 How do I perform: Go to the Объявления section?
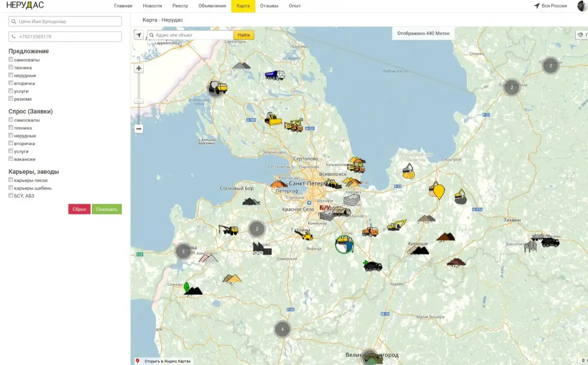pyautogui.click(x=212, y=6)
